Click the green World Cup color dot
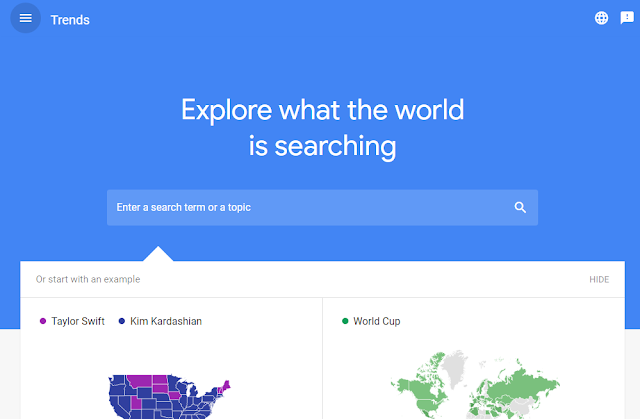 (x=346, y=321)
